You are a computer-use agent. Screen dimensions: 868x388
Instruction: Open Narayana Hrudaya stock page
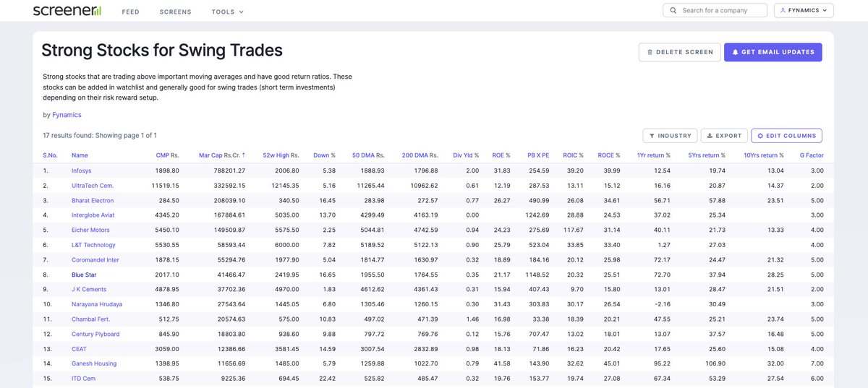[x=97, y=304]
